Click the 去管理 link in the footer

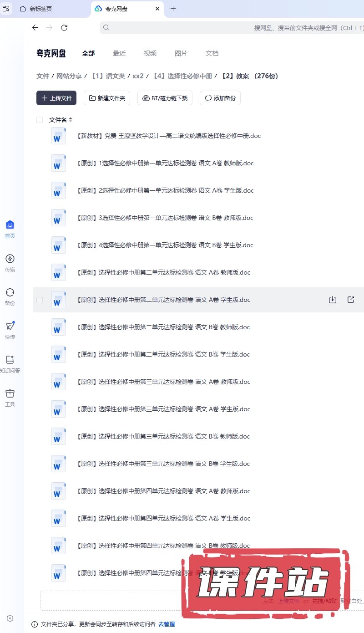(x=167, y=624)
